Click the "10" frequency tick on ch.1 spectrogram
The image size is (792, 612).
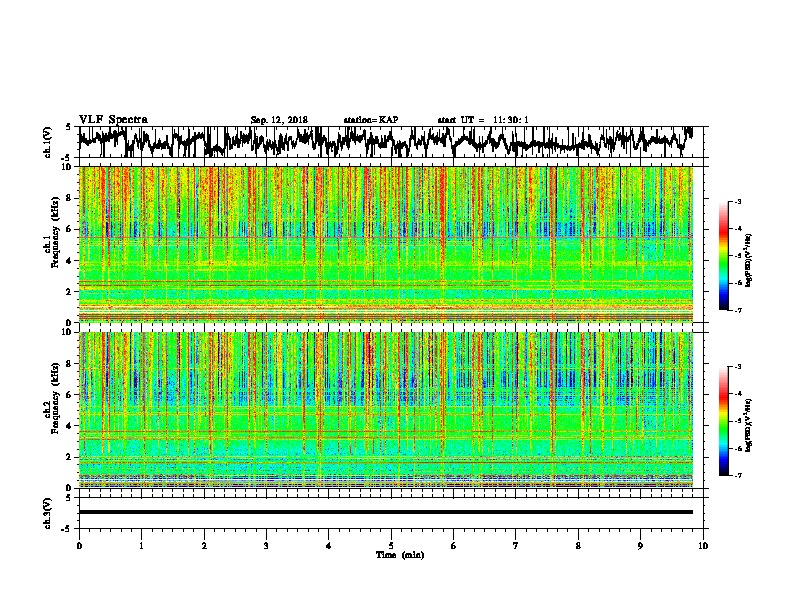coord(68,167)
